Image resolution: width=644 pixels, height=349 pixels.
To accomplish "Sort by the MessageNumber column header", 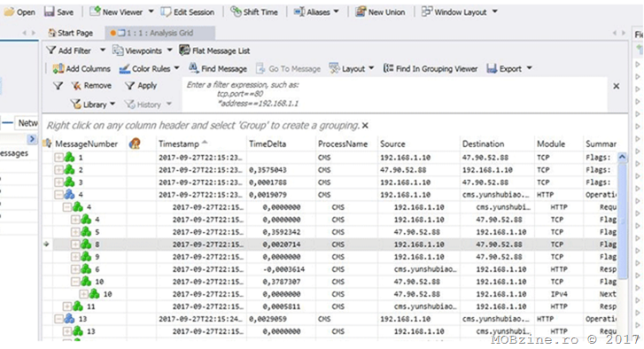I will tap(86, 143).
